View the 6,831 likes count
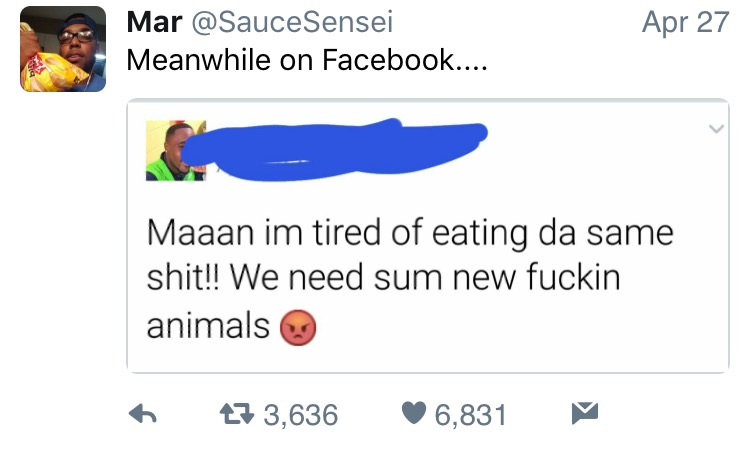This screenshot has width=750, height=459. (471, 414)
